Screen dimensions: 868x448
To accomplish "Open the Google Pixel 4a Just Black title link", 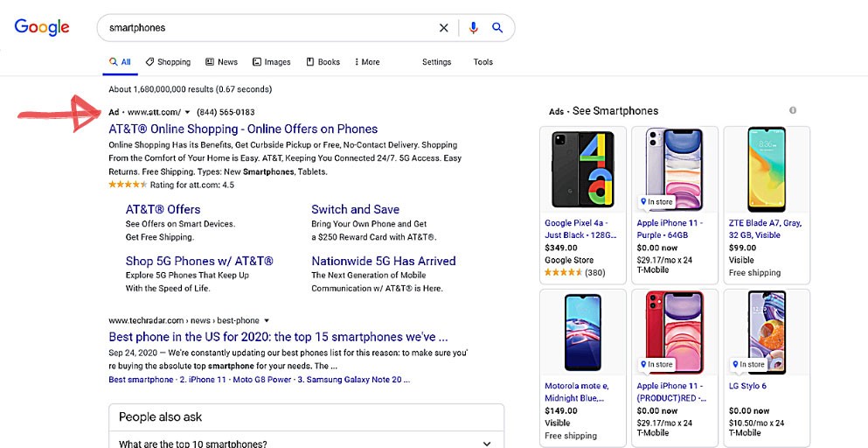I will (x=580, y=229).
